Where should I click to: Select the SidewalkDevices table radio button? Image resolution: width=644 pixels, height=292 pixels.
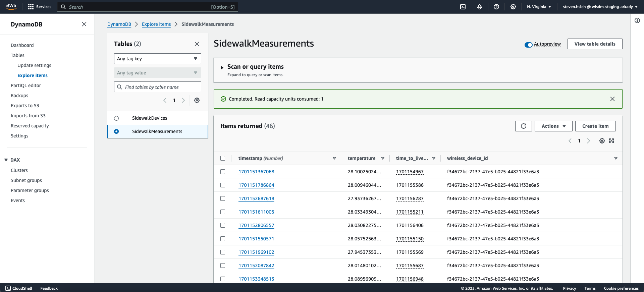tap(116, 118)
